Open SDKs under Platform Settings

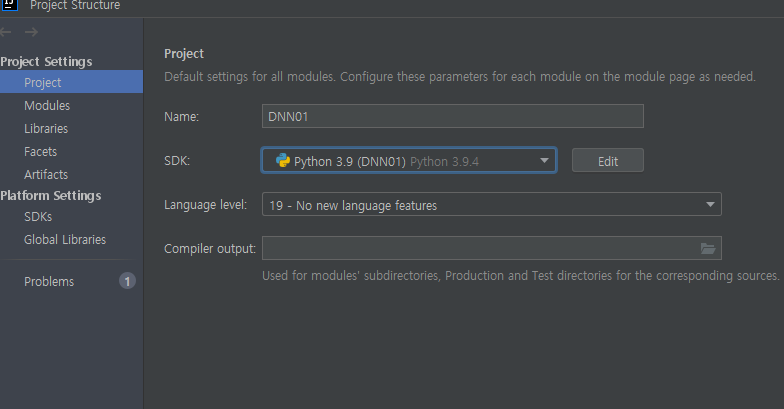pos(38,216)
